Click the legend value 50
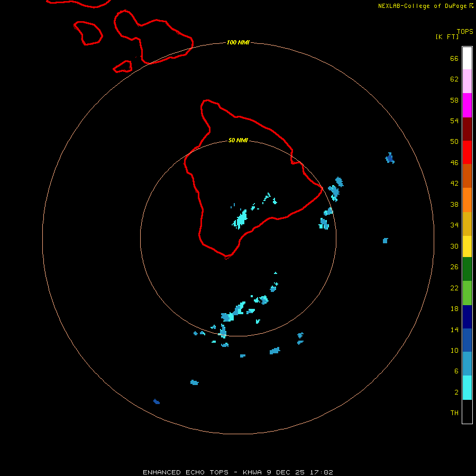476x476 pixels. coord(454,141)
